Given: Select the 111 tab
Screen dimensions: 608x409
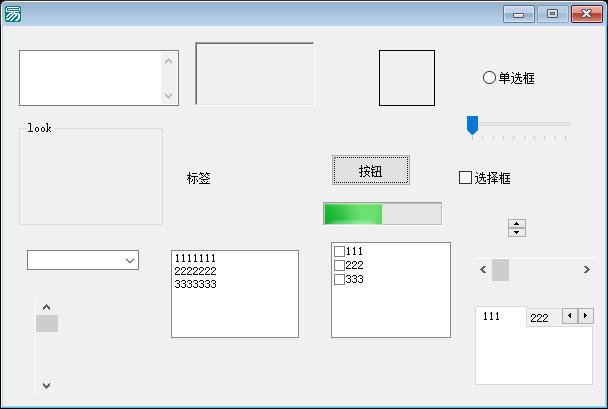Looking at the screenshot, I should (x=492, y=316).
